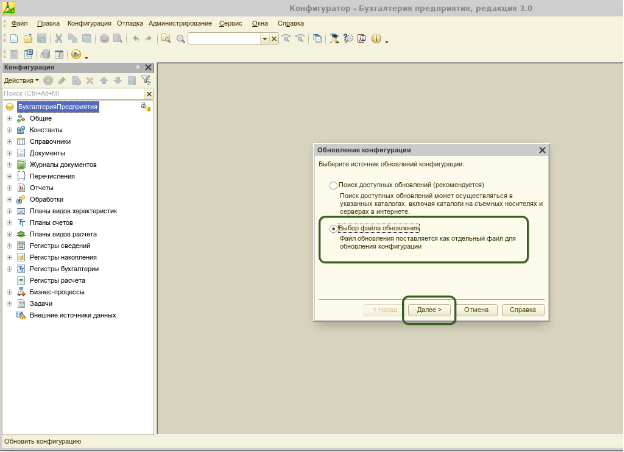Open the Сервис menu

230,23
